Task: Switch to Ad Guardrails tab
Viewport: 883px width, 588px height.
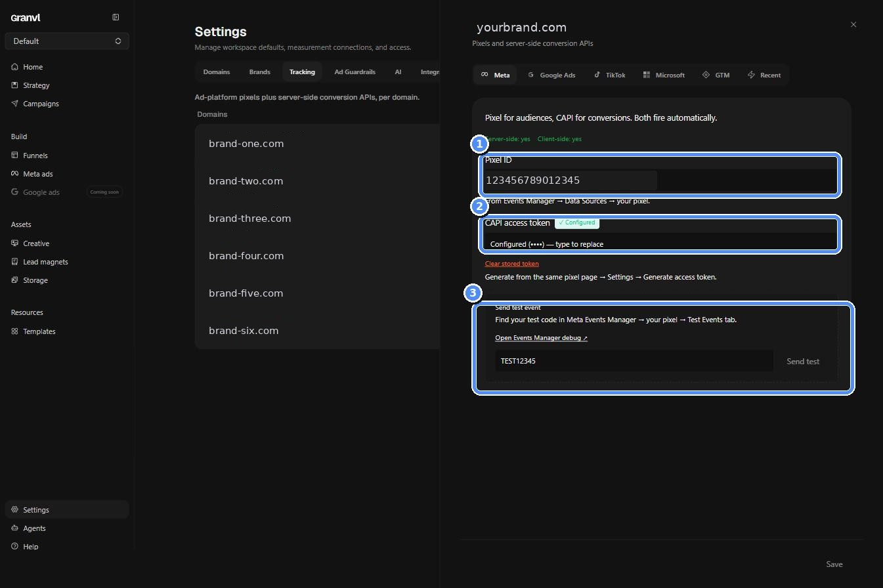Action: pos(355,72)
